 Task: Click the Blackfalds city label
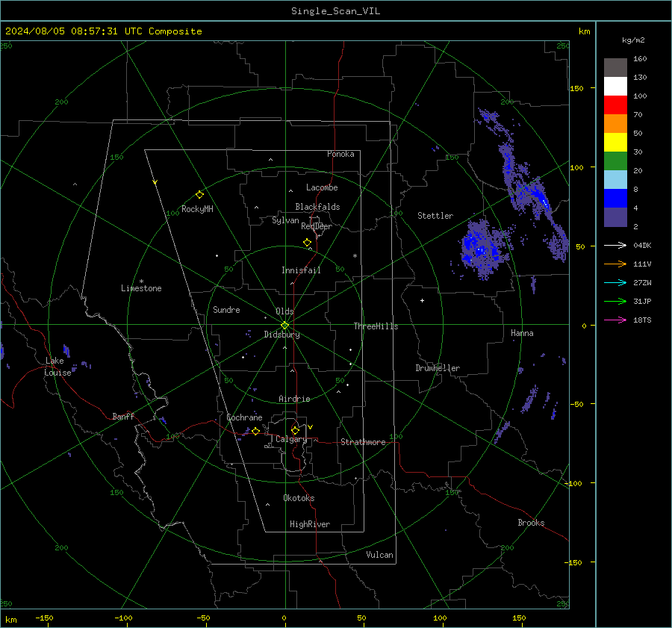[317, 207]
